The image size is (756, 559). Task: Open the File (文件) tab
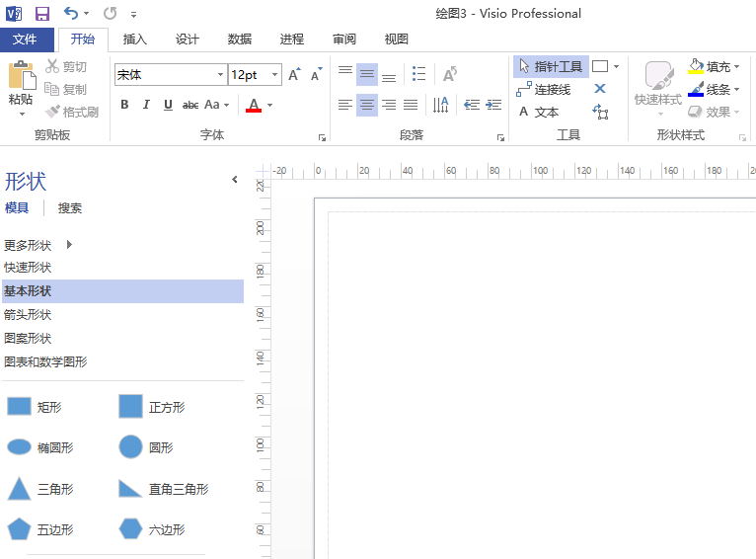click(x=25, y=40)
